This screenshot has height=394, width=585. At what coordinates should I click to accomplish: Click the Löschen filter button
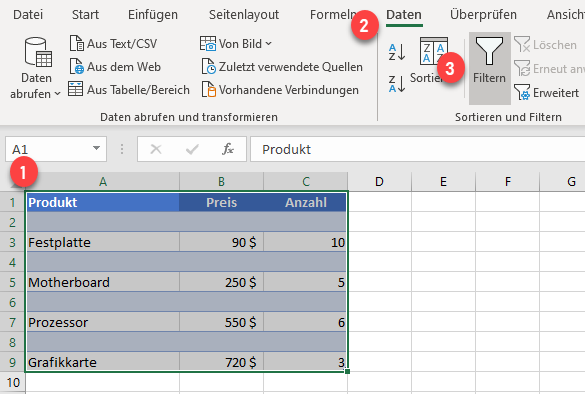coord(545,45)
